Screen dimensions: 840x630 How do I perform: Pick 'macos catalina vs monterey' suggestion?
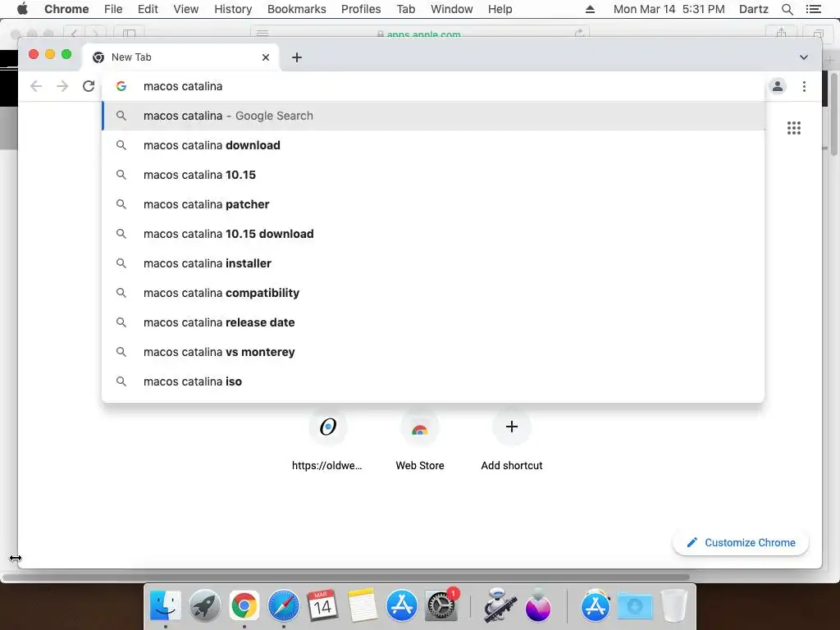(433, 351)
